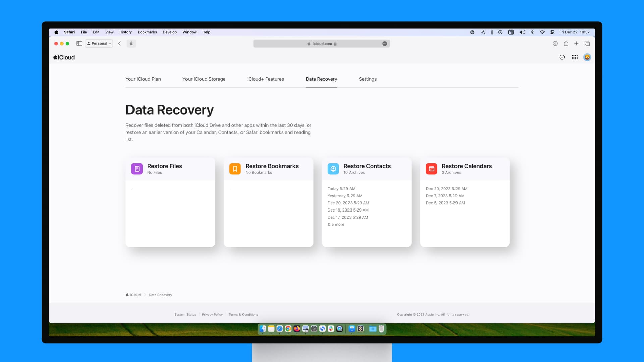The image size is (644, 362).
Task: Open your iCloud profile avatar
Action: pos(587,57)
